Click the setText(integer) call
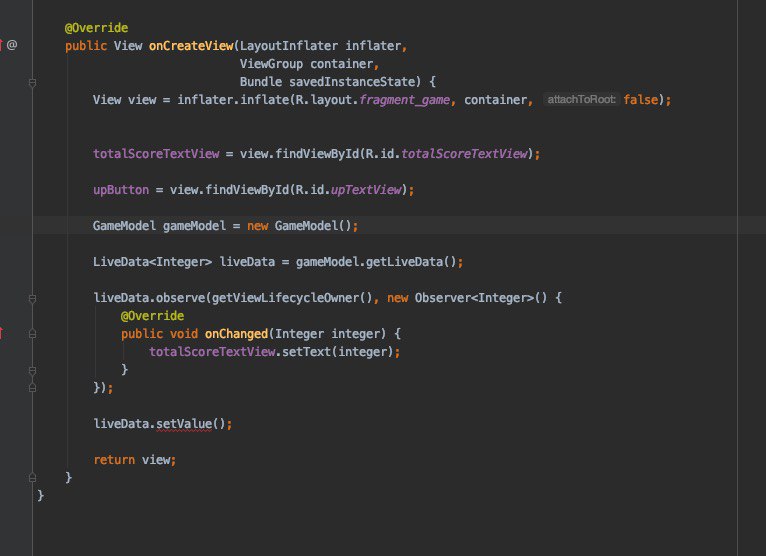Image resolution: width=766 pixels, height=556 pixels. click(338, 352)
